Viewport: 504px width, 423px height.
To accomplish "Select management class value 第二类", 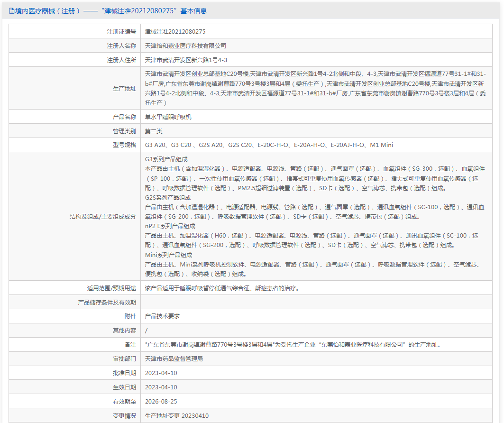I will coord(154,131).
